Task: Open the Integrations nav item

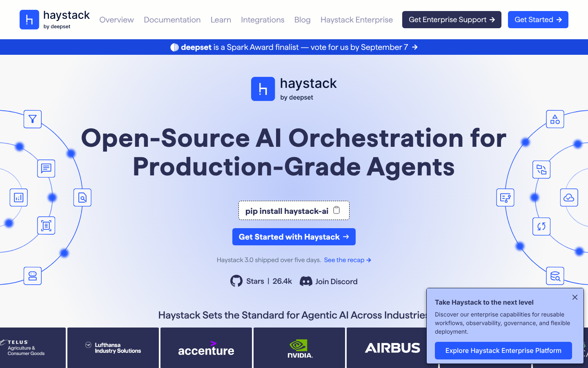Action: pyautogui.click(x=263, y=20)
